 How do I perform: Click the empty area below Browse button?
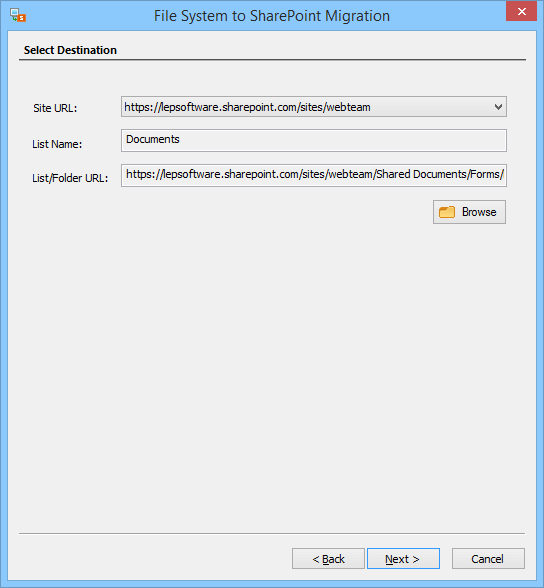tap(272, 375)
